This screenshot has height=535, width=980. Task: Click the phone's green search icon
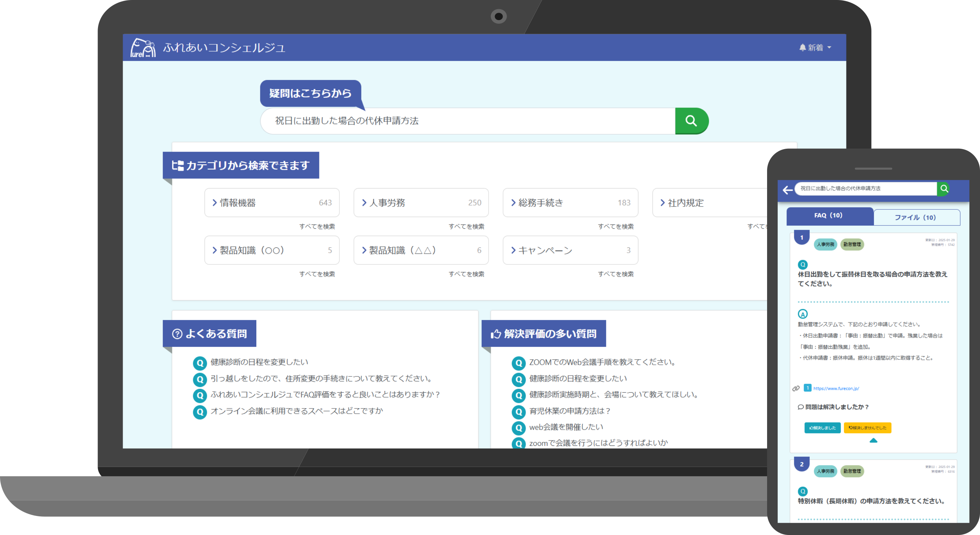point(944,189)
